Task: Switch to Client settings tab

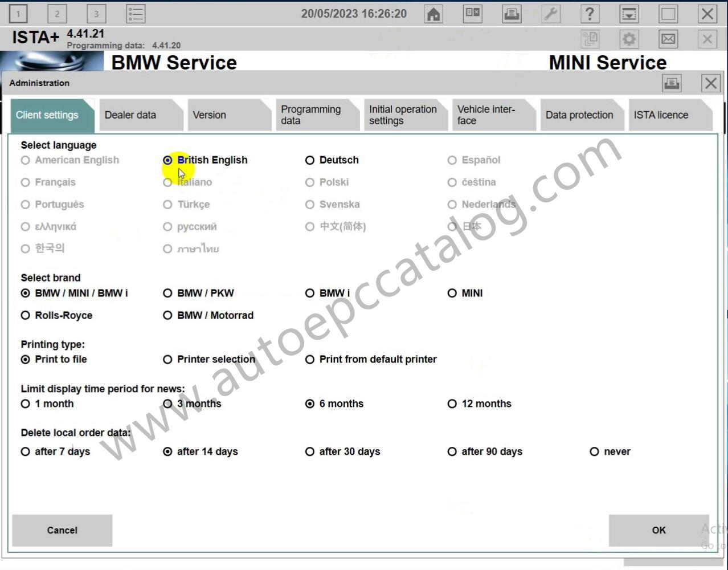Action: pos(51,115)
